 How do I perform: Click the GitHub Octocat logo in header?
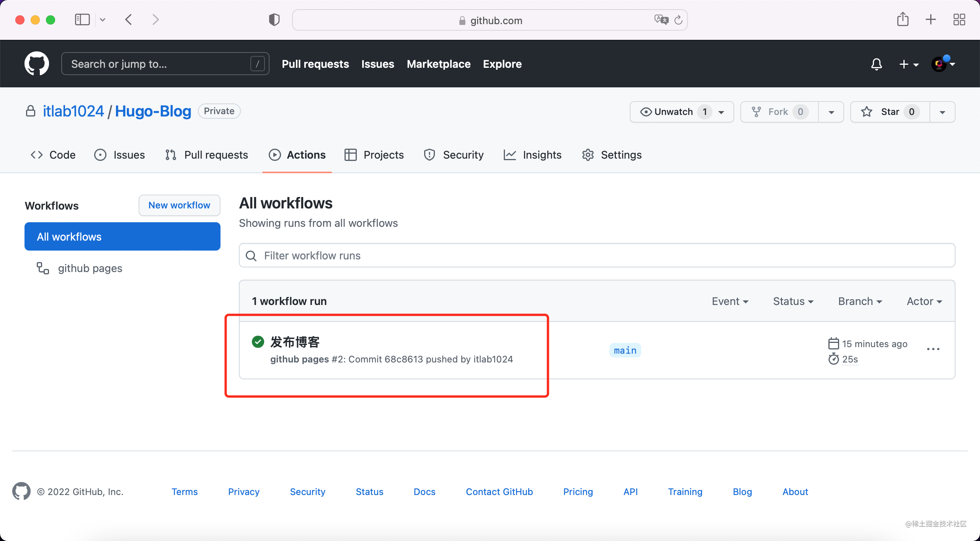click(36, 64)
